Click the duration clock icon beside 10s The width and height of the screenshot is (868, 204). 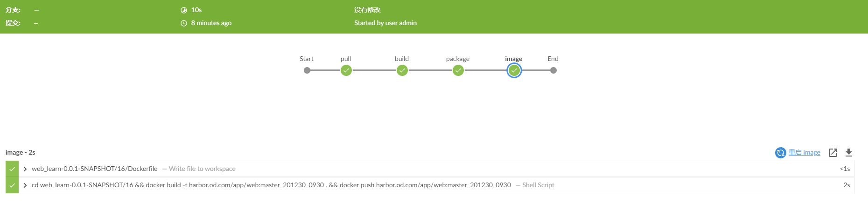click(x=184, y=10)
